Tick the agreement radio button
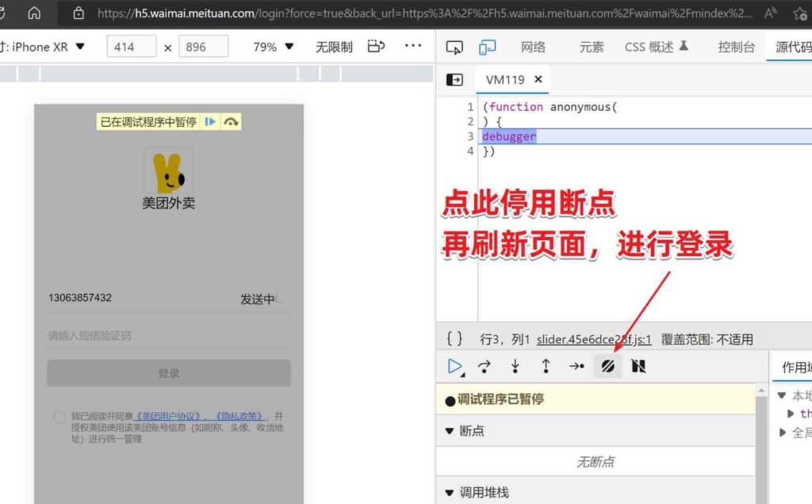This screenshot has height=504, width=812. [59, 417]
